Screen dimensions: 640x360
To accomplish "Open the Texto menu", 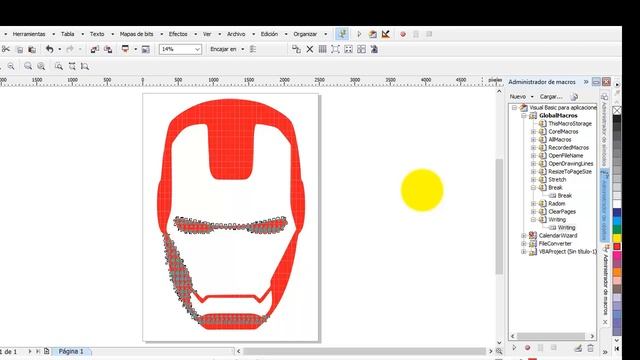I will (97, 34).
